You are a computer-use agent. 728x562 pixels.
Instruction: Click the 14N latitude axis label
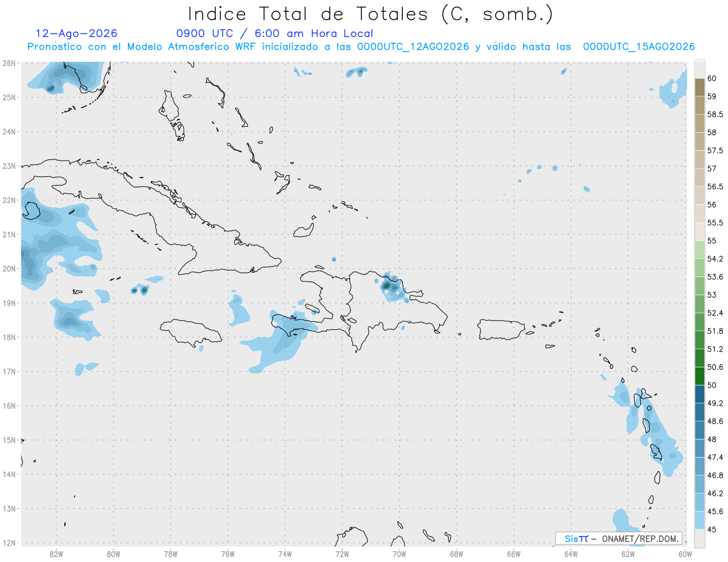[8, 474]
